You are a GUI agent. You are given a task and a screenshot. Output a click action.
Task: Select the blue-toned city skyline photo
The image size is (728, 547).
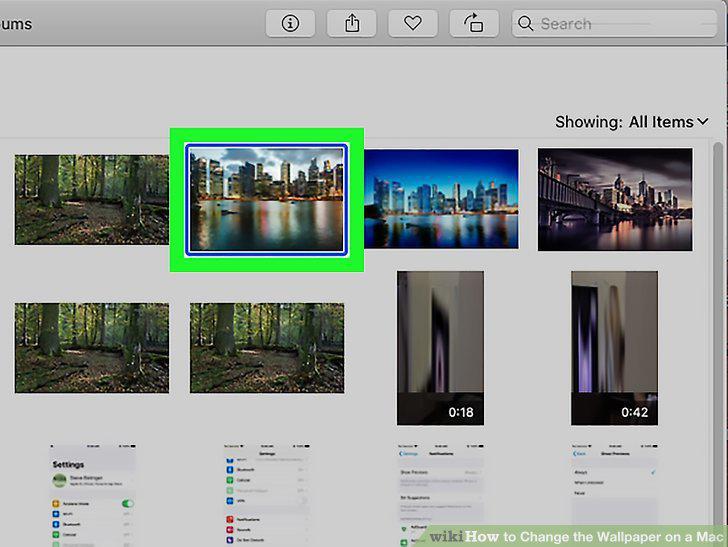(x=442, y=199)
